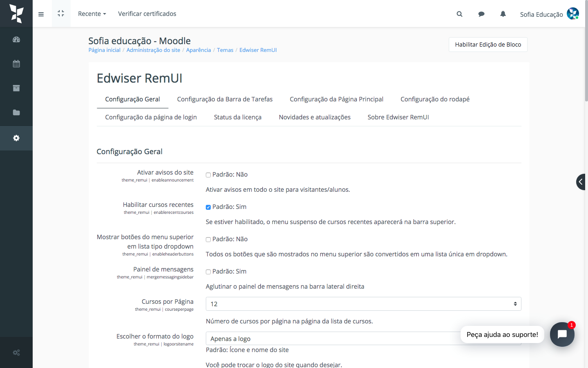
Task: Check the Painel de mensagens checkbox
Action: tap(208, 272)
